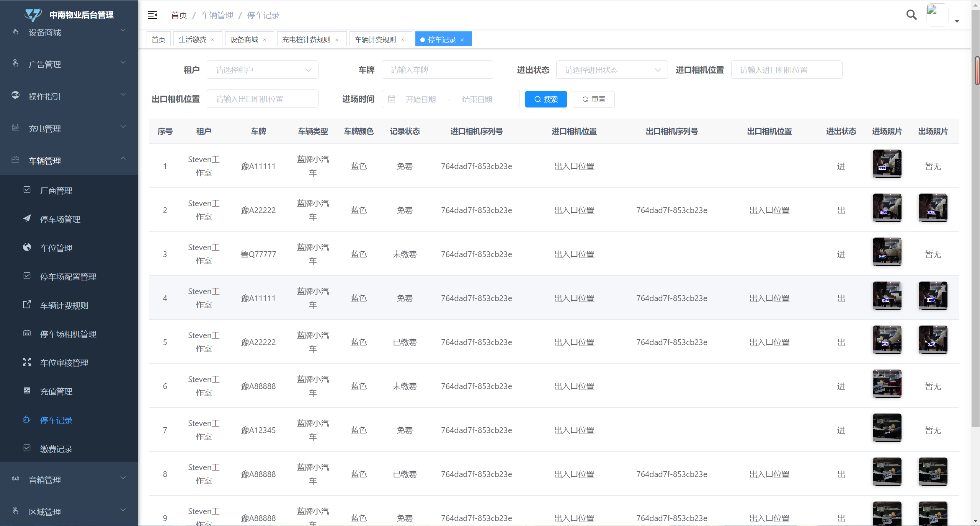Click the 音箱管理 speaker icon
The height and width of the screenshot is (526, 980).
(x=15, y=478)
